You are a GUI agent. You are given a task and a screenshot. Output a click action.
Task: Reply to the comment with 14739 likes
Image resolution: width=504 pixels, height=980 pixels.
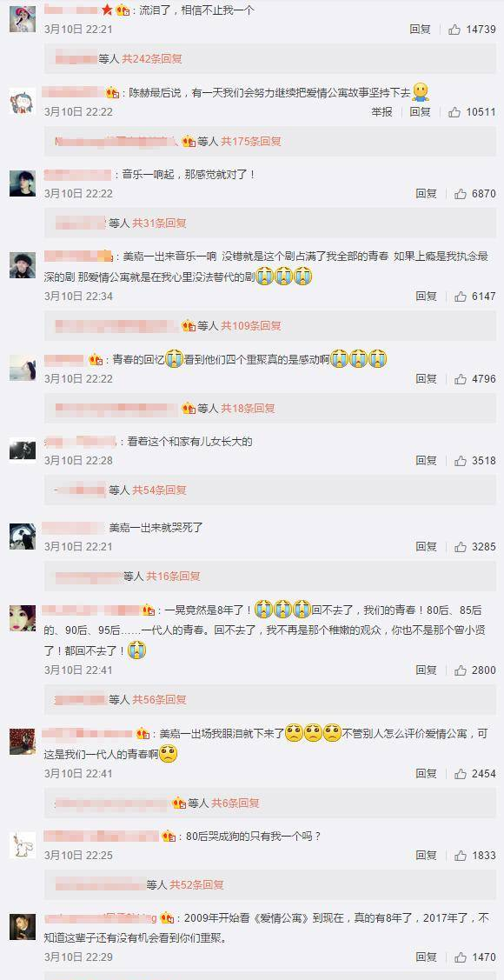click(421, 30)
